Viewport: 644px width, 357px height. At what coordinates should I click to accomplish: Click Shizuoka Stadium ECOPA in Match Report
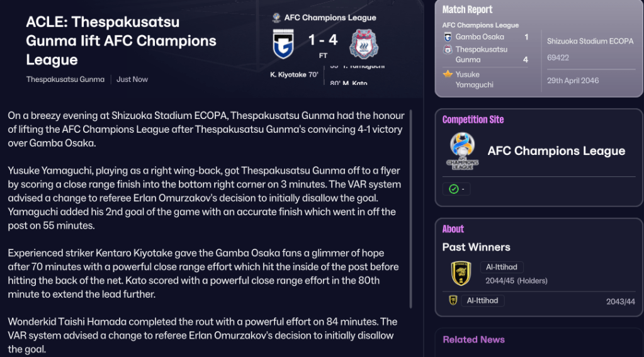point(590,42)
